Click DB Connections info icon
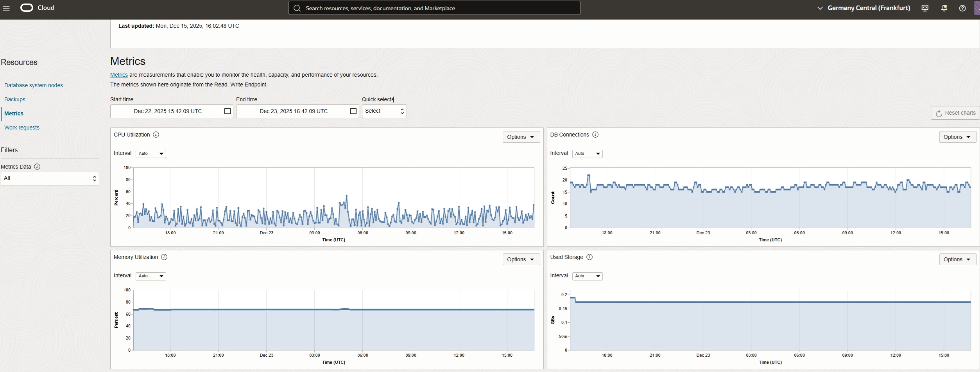This screenshot has height=372, width=980. click(x=595, y=135)
